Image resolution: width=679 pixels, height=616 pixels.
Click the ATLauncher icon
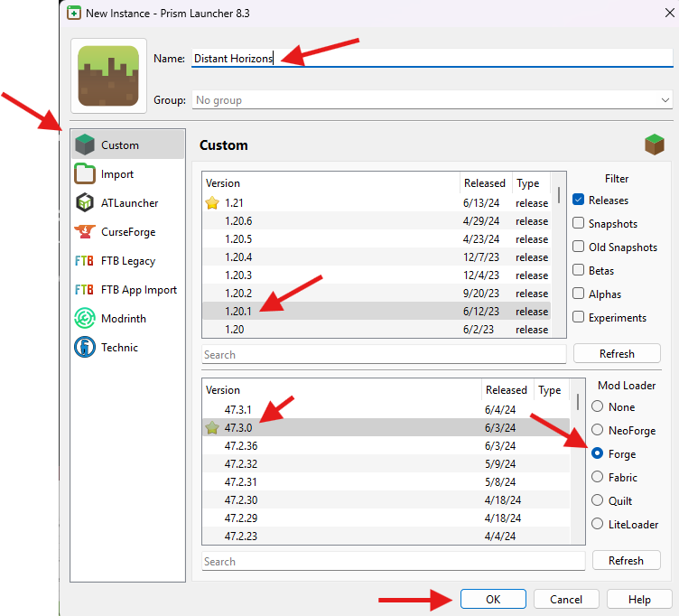coord(85,202)
